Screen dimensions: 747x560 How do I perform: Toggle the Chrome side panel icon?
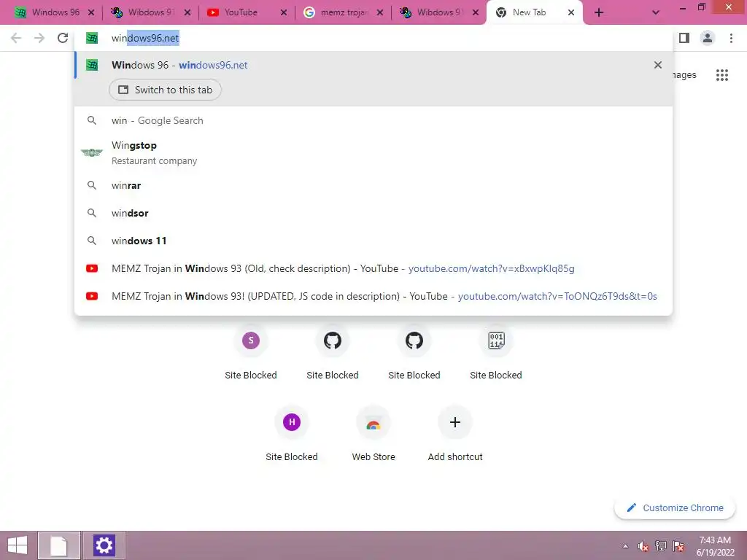click(x=684, y=38)
